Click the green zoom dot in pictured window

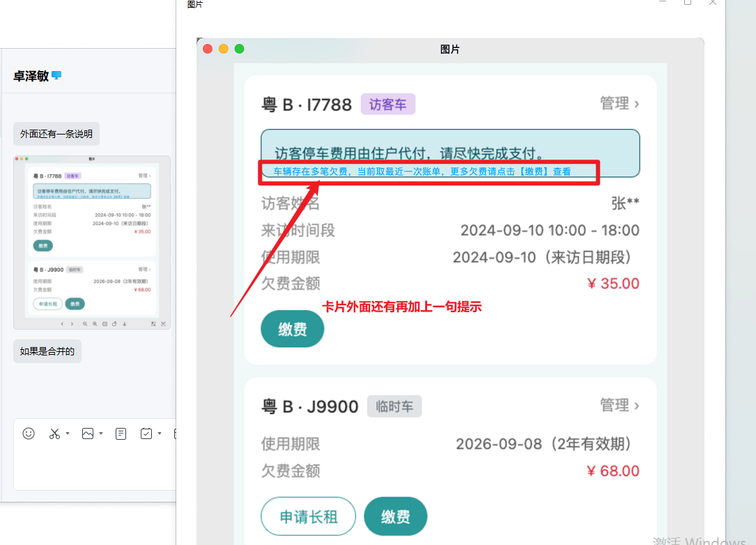[239, 49]
